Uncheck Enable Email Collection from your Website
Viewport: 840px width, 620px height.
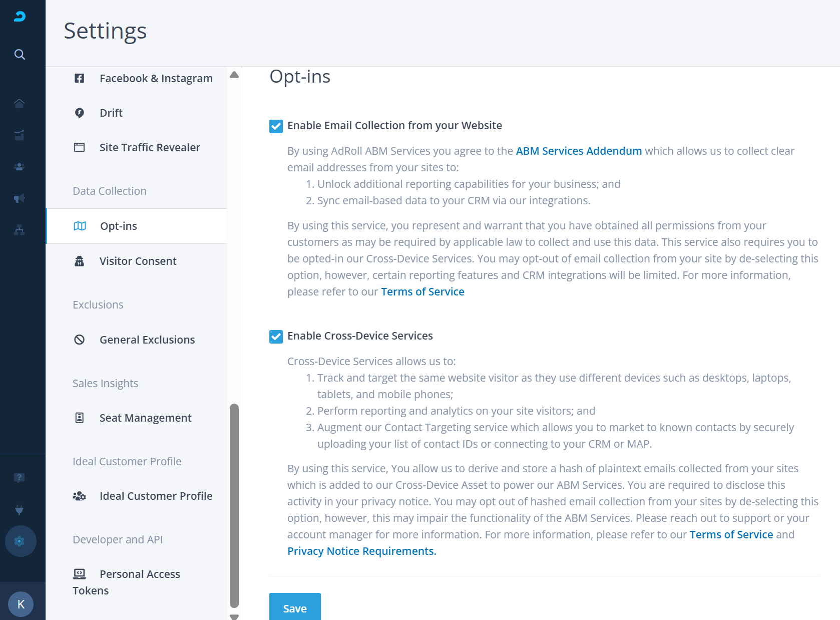276,126
